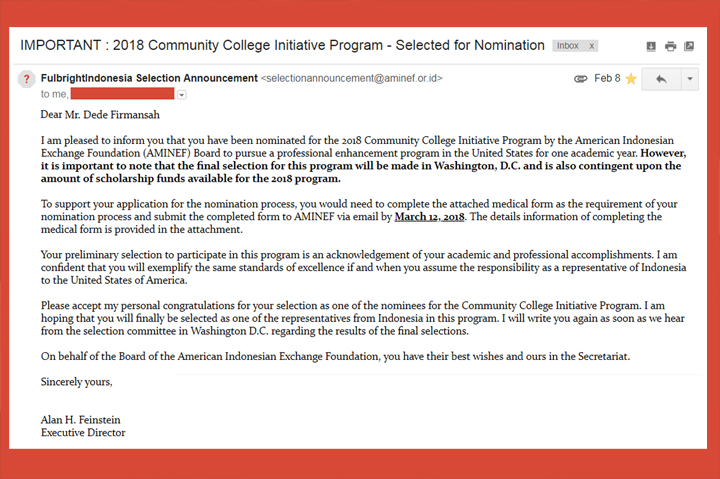Click the email subject line heading

point(282,46)
